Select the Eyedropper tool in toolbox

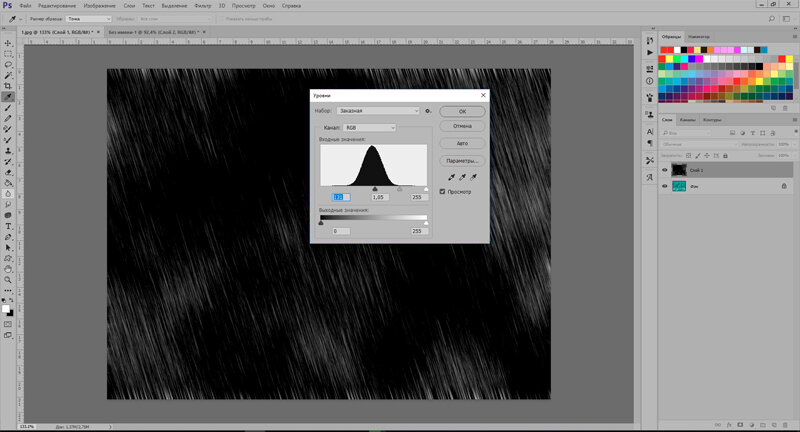8,97
